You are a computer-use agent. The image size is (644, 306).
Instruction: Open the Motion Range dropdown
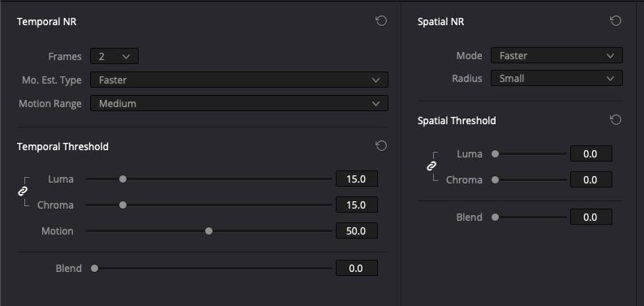coord(239,104)
